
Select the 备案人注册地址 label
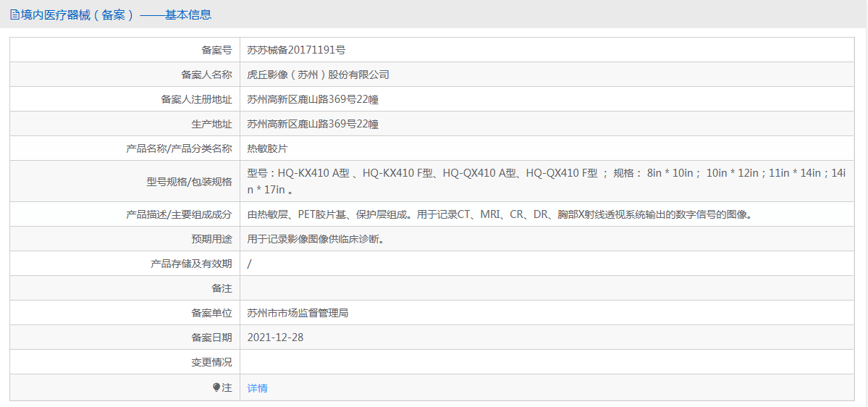pyautogui.click(x=196, y=100)
